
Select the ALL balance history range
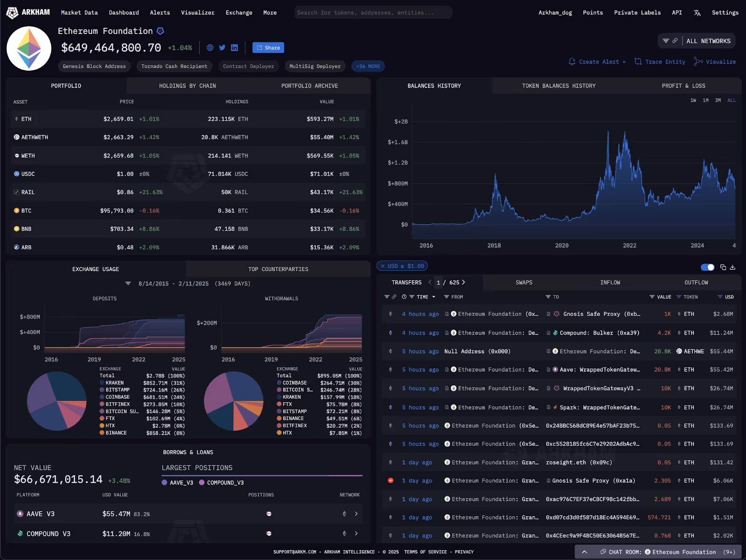(x=732, y=100)
